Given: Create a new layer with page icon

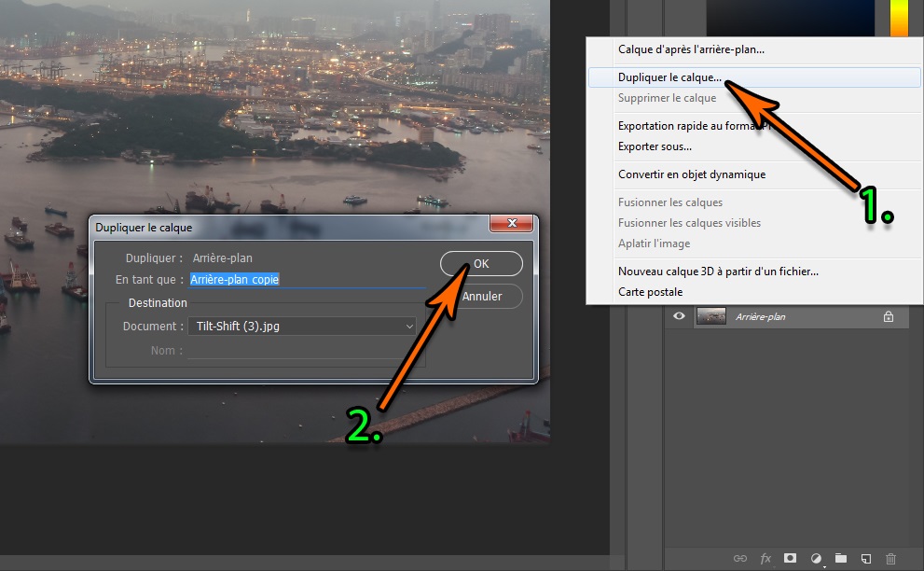Looking at the screenshot, I should [x=866, y=558].
